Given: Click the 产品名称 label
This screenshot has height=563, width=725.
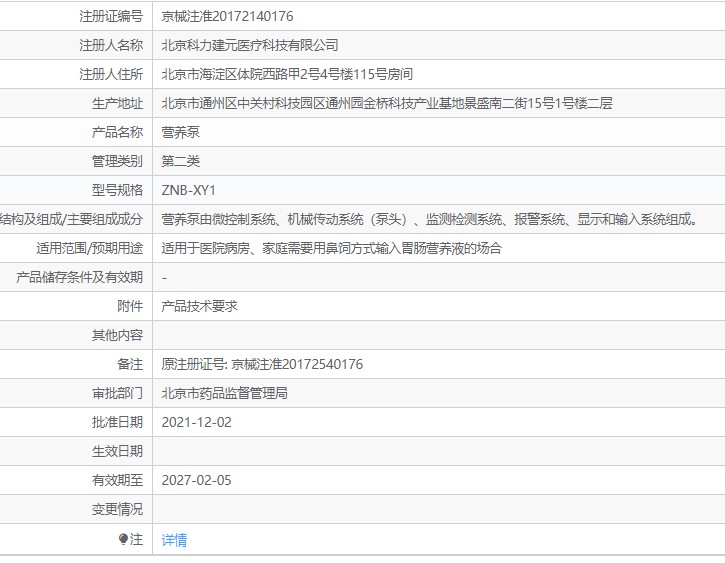Looking at the screenshot, I should pyautogui.click(x=117, y=132).
